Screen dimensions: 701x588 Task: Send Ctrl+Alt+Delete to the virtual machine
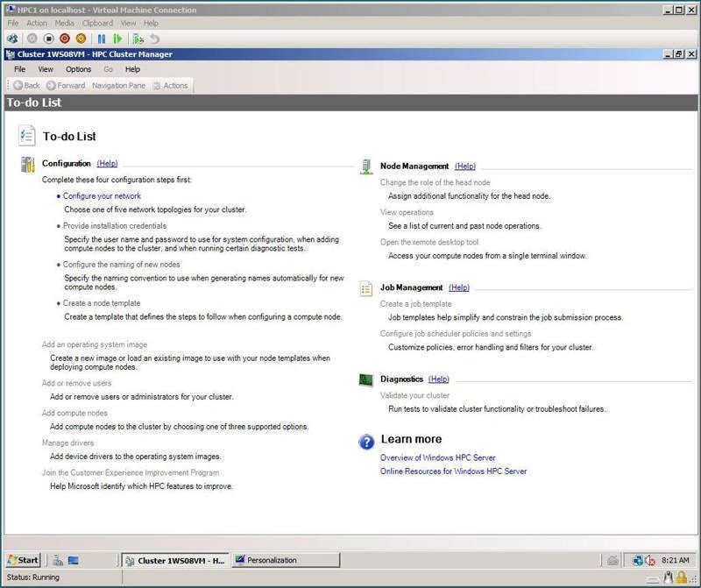pyautogui.click(x=12, y=39)
